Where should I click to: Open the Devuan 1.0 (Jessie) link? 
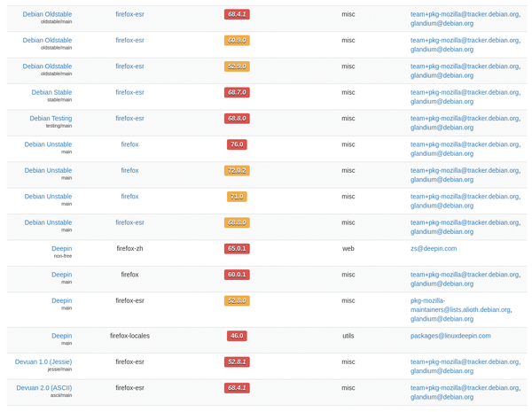click(x=43, y=361)
